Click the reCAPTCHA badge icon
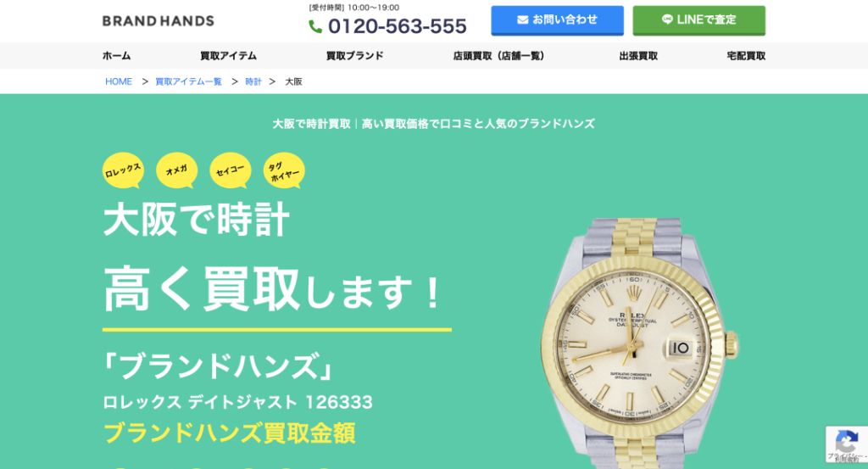868x469 pixels. [x=847, y=444]
